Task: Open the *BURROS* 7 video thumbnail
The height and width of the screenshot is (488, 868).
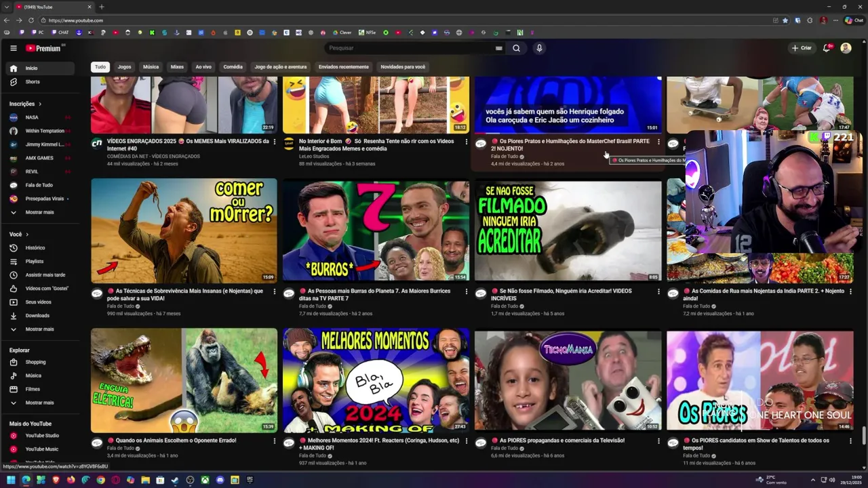Action: tap(376, 230)
